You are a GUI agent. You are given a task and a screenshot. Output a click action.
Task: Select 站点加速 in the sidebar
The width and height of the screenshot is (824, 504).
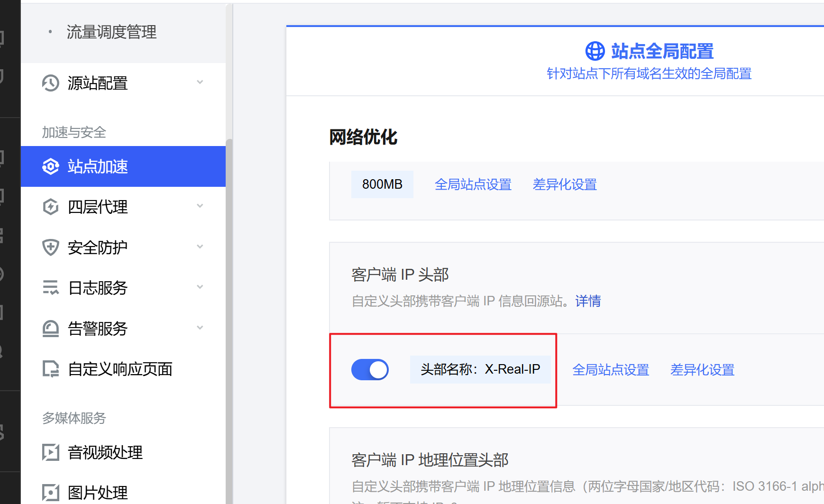point(98,166)
